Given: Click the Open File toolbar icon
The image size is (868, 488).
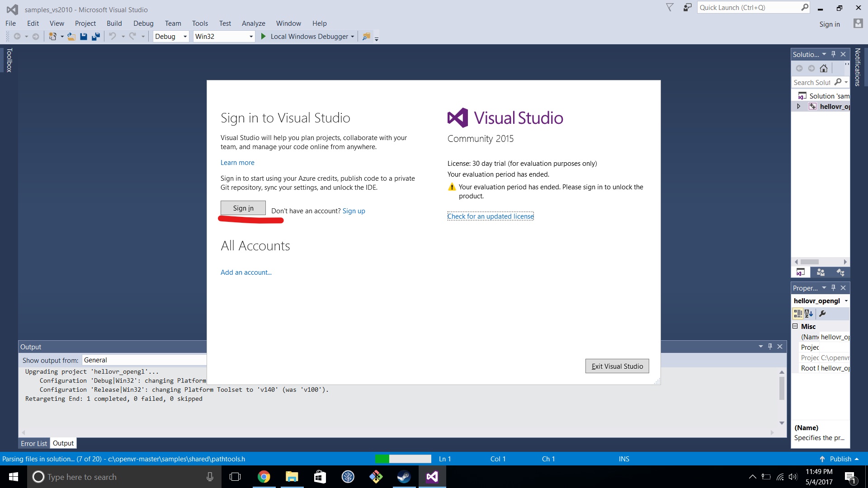Looking at the screenshot, I should (x=71, y=36).
